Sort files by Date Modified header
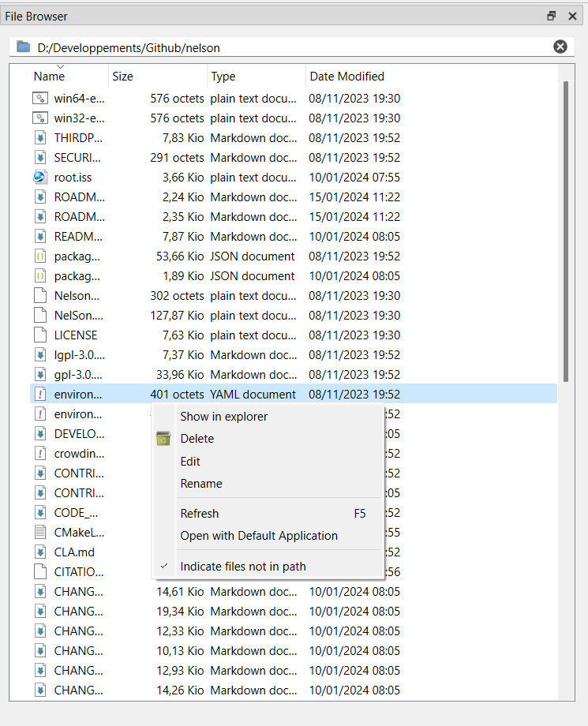 [346, 77]
